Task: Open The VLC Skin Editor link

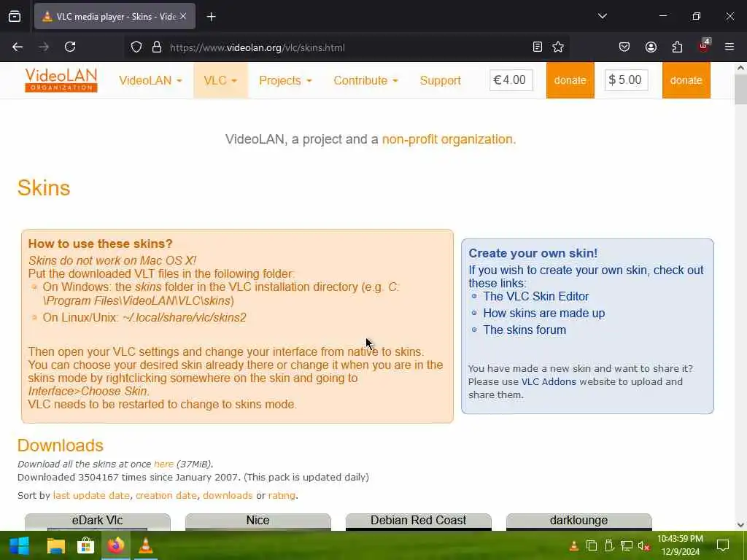Action: (x=536, y=296)
